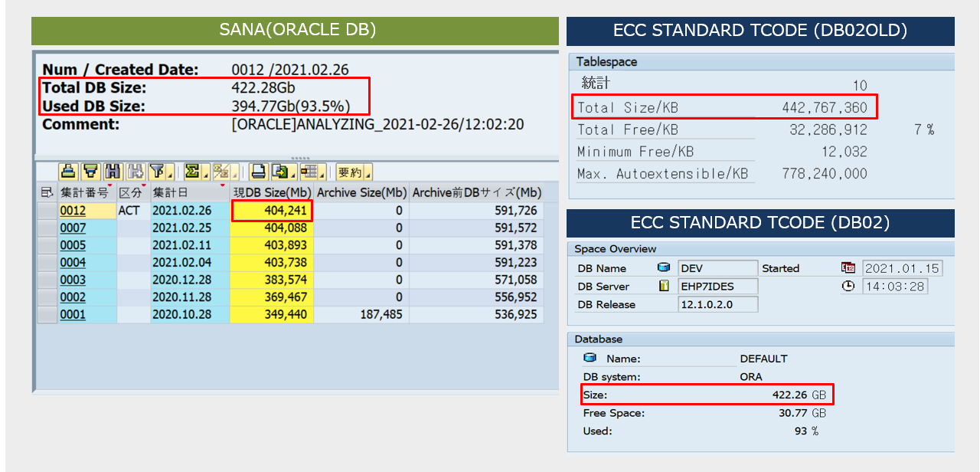Open the 0007 aggregation record link
Screen dimensions: 980x472
73,228
